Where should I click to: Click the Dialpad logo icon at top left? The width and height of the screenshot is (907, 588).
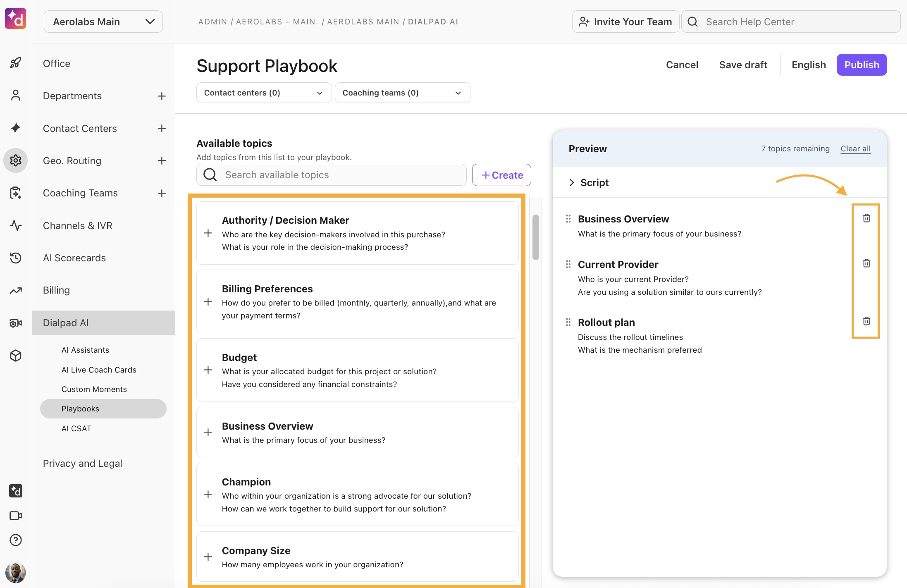16,19
